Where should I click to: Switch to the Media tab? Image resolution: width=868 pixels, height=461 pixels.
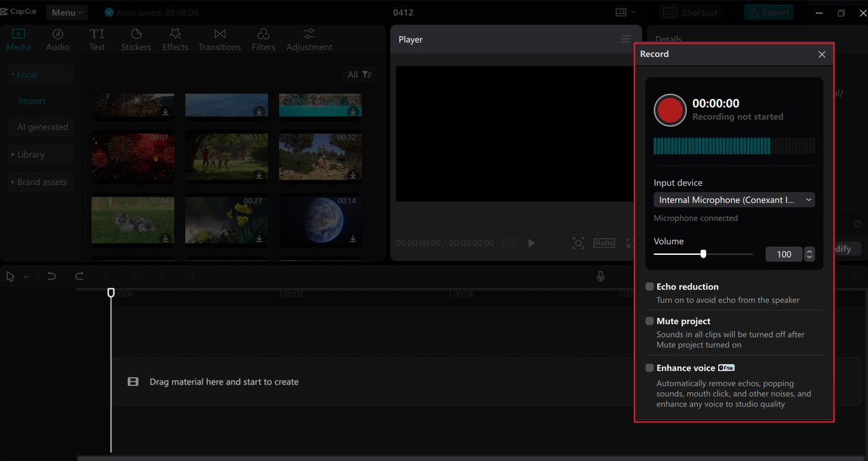click(18, 40)
